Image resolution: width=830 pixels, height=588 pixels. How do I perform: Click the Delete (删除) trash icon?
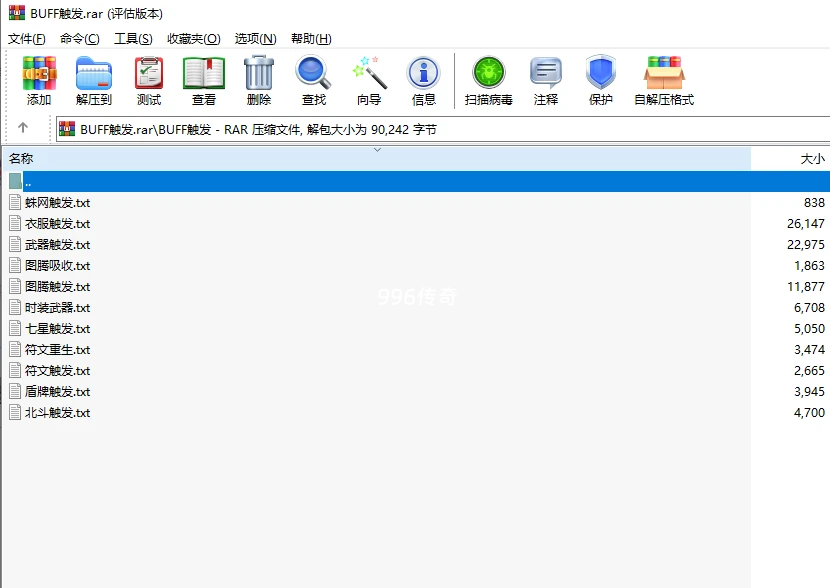259,73
